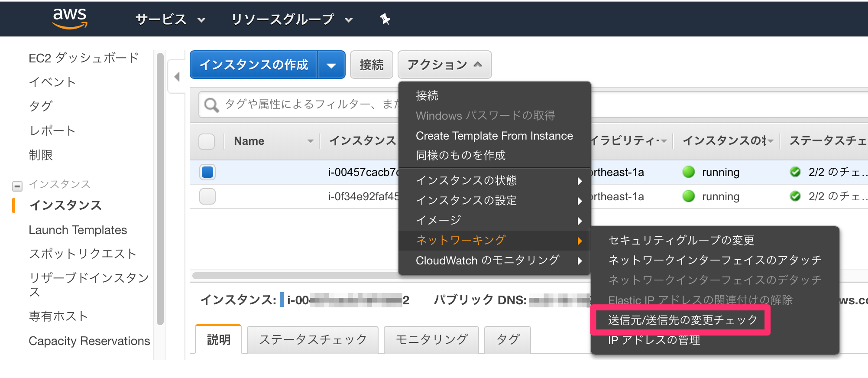Open dropdown arrow next to インスタンスの作成
Screen dimensions: 868x378
pyautogui.click(x=331, y=65)
